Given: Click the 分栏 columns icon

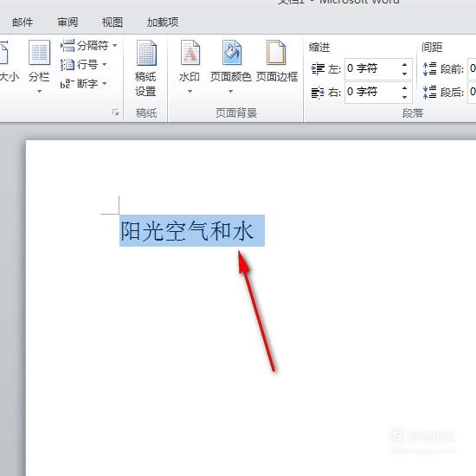Looking at the screenshot, I should tap(39, 52).
